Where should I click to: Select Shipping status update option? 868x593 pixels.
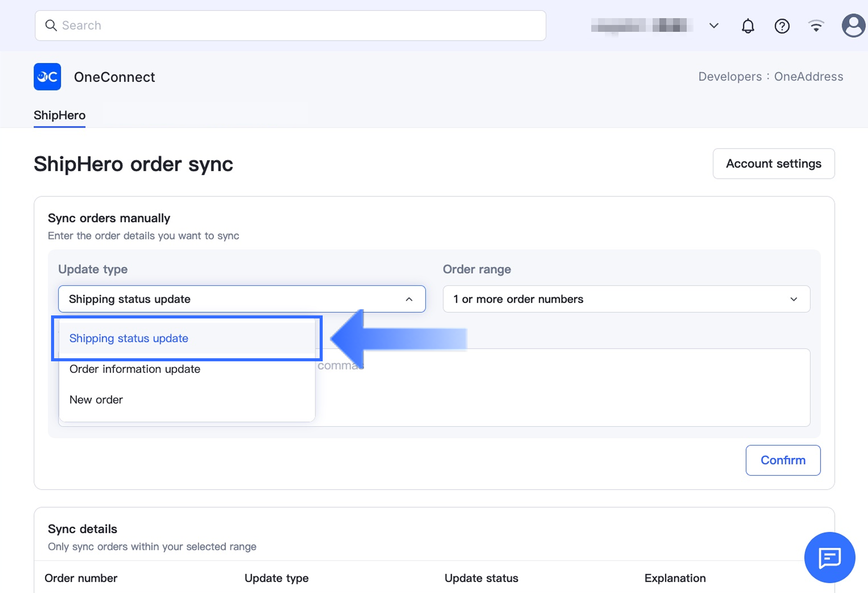[129, 338]
